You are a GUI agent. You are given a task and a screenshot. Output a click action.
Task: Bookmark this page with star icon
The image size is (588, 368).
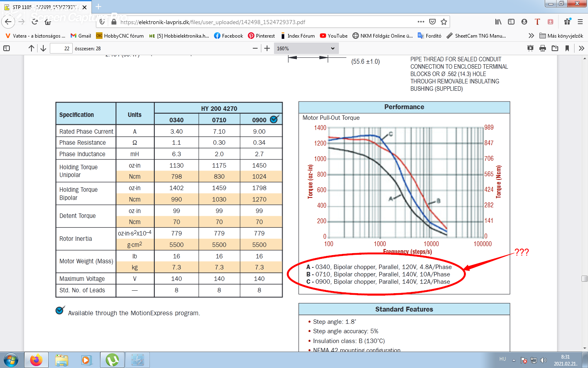[444, 22]
